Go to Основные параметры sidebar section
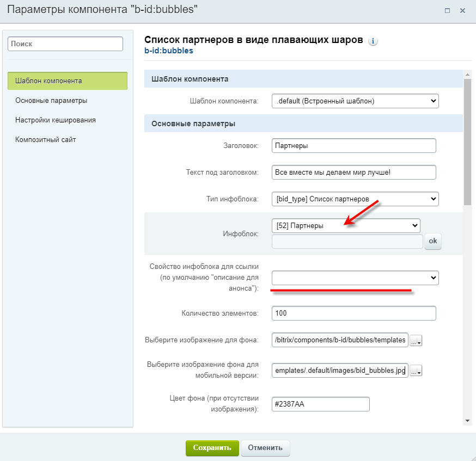 pyautogui.click(x=51, y=100)
